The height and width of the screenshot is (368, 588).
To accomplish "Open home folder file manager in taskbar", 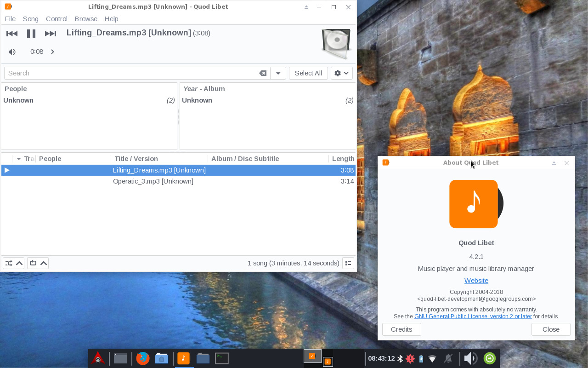I will [x=161, y=358].
